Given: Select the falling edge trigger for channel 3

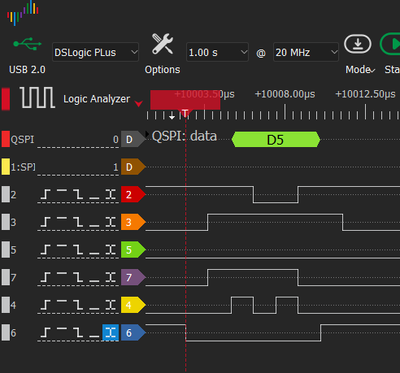Looking at the screenshot, I should [78, 222].
